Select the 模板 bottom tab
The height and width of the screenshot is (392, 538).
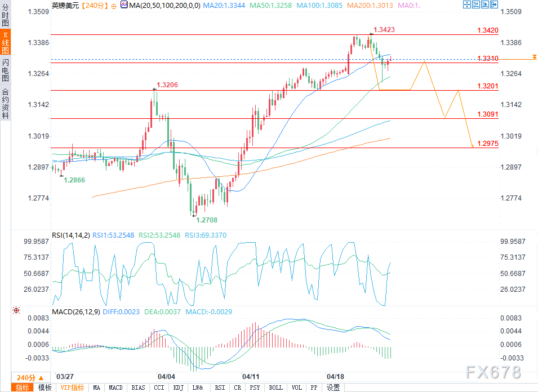pyautogui.click(x=45, y=387)
